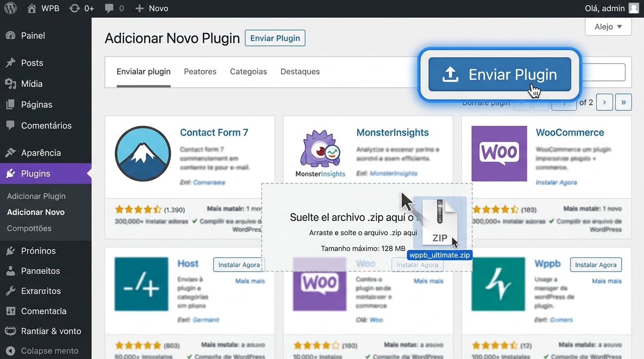Click the Exraraitos wrench icon
644x359 pixels.
tap(10, 291)
